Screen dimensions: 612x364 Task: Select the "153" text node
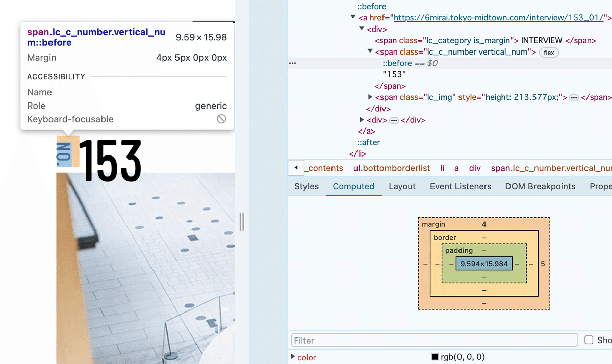pos(394,74)
